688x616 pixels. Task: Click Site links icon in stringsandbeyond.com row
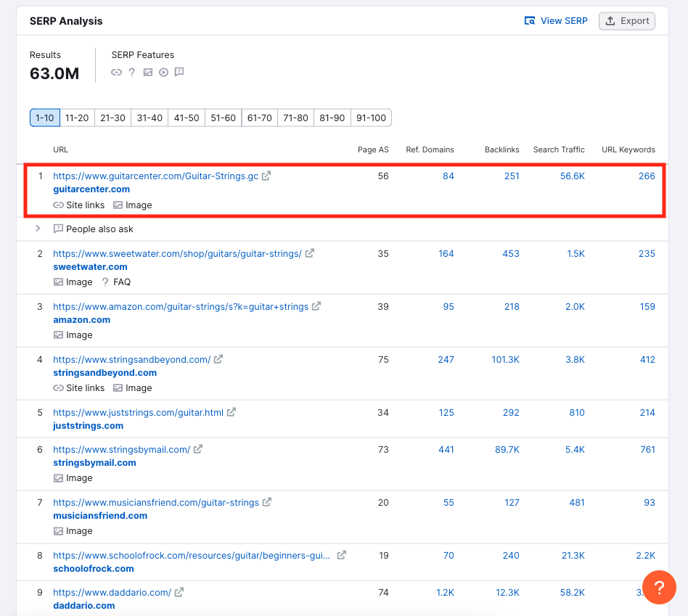coord(58,388)
